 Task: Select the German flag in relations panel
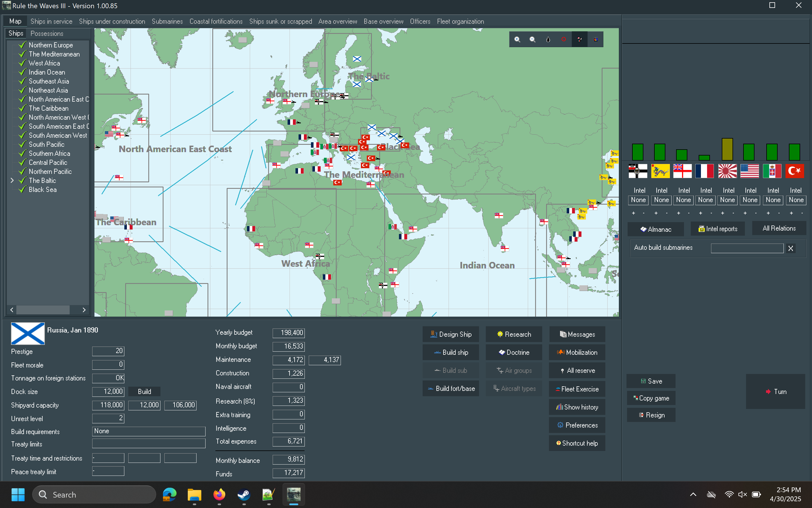point(638,171)
